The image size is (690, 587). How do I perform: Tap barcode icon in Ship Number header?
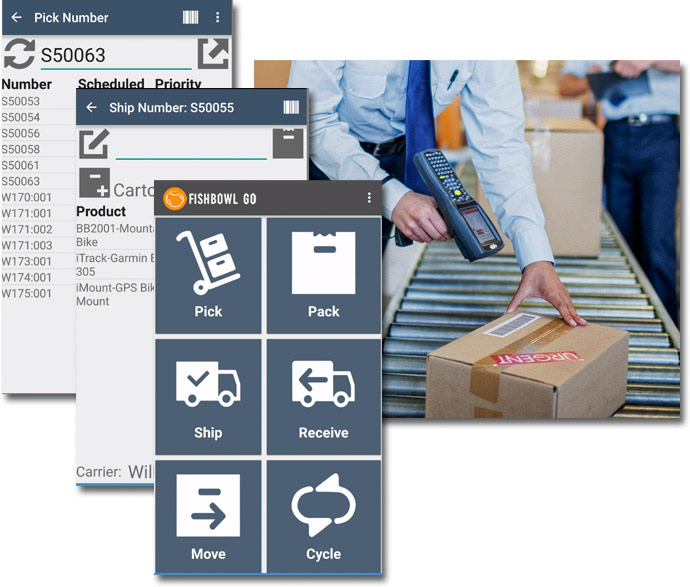[291, 107]
